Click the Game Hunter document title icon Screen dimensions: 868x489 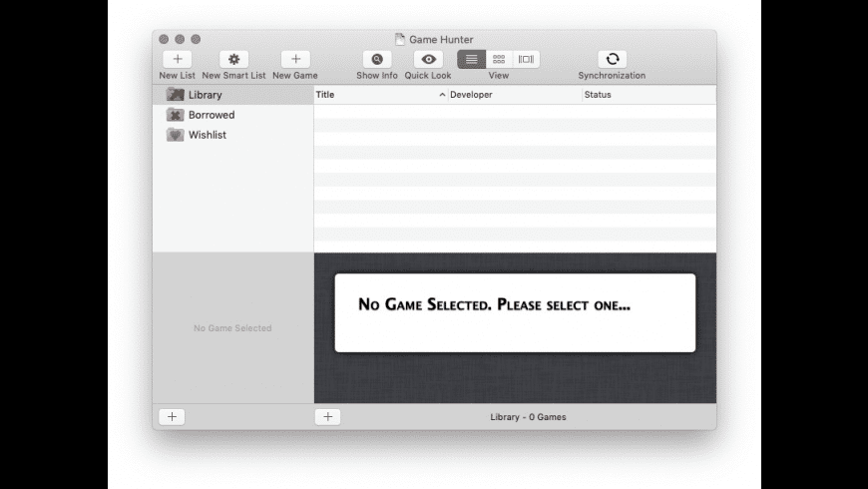point(400,39)
